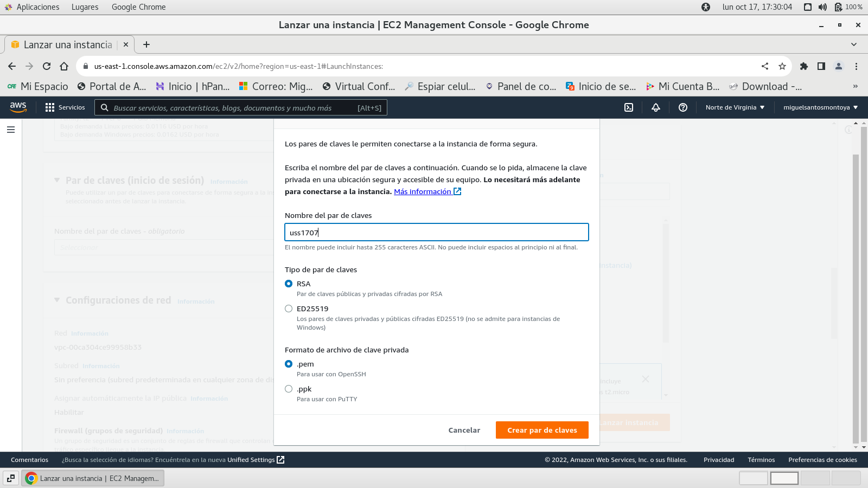Expand the miguelsantosmontoya account menu
The height and width of the screenshot is (488, 868).
[x=820, y=107]
